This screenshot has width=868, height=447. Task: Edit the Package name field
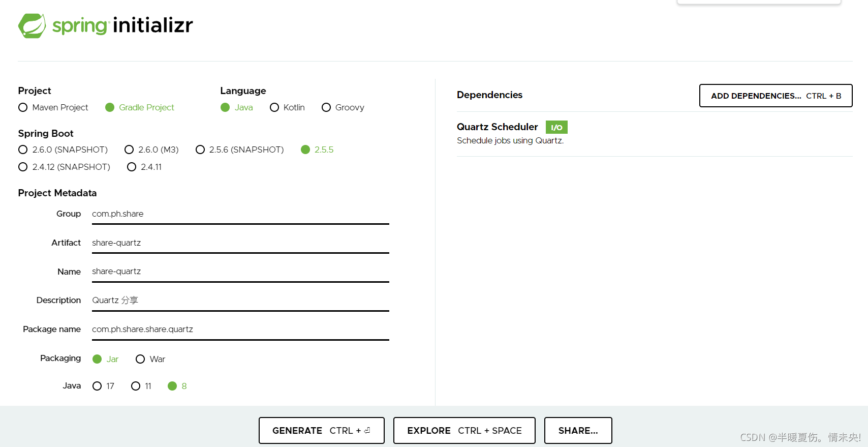click(x=240, y=330)
